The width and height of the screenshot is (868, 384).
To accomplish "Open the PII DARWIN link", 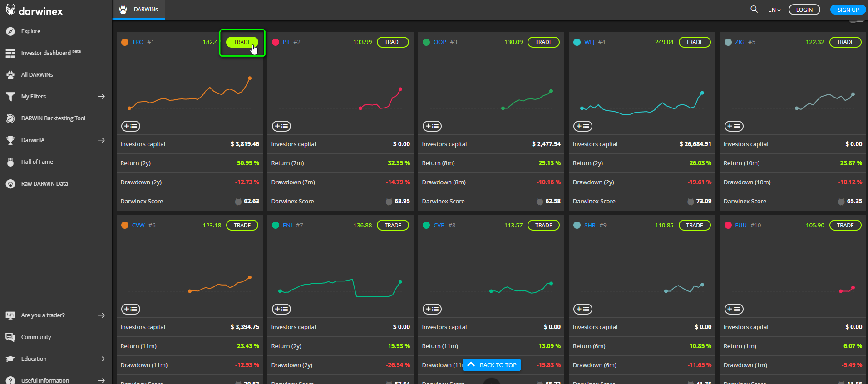I will (x=286, y=42).
